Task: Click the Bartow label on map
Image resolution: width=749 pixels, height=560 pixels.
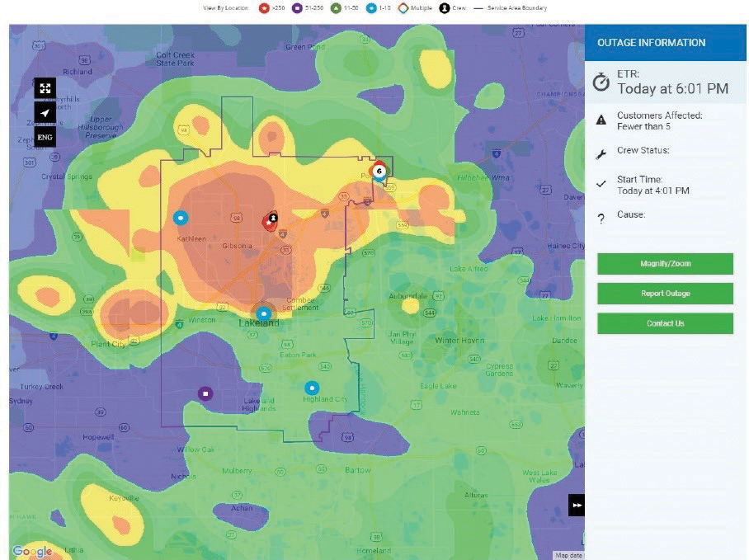Action: coord(358,470)
